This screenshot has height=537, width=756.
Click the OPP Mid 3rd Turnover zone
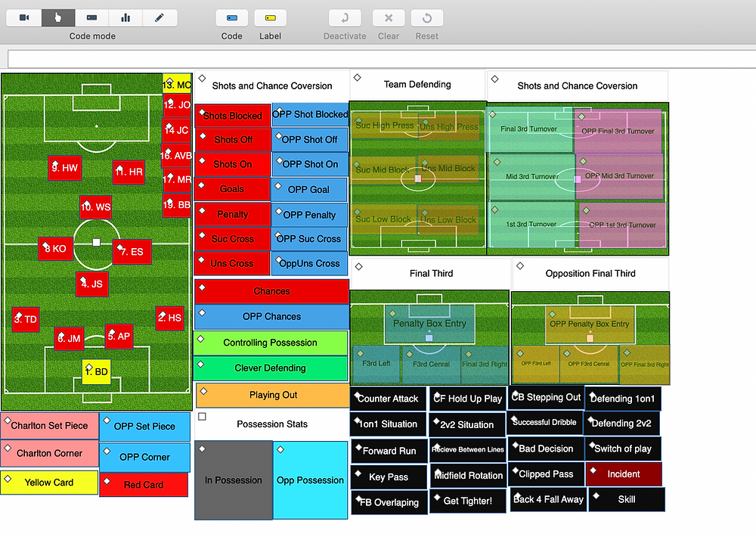click(x=620, y=176)
